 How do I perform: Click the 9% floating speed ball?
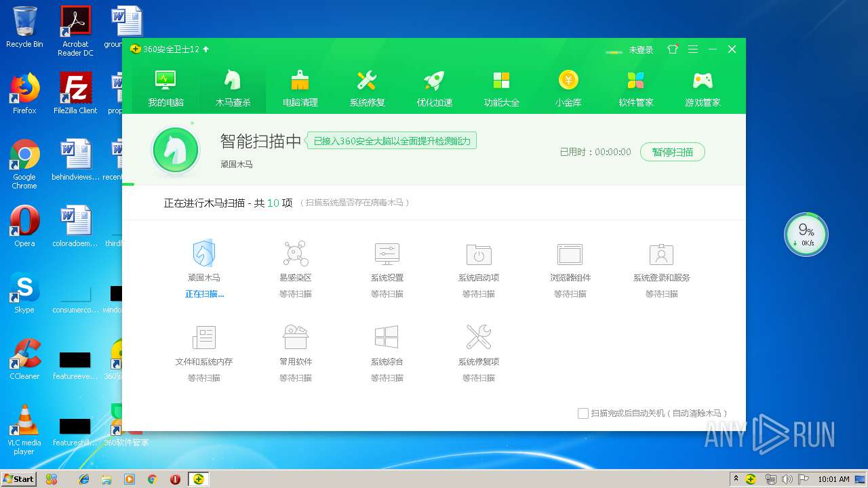coord(806,235)
